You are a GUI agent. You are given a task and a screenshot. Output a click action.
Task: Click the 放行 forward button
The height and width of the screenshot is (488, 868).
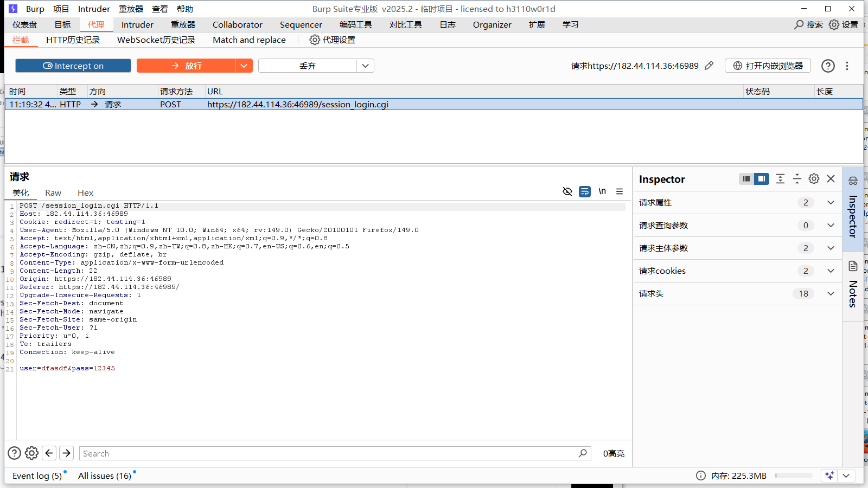click(x=186, y=66)
